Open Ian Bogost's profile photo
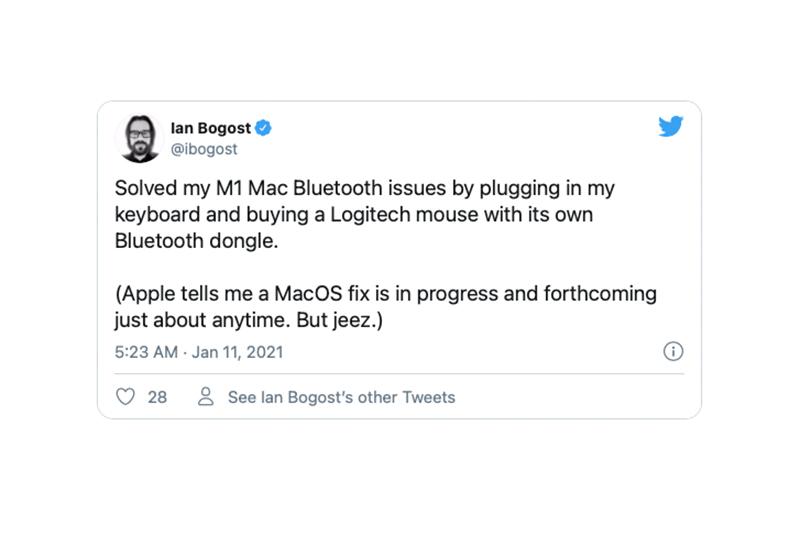 tap(141, 138)
